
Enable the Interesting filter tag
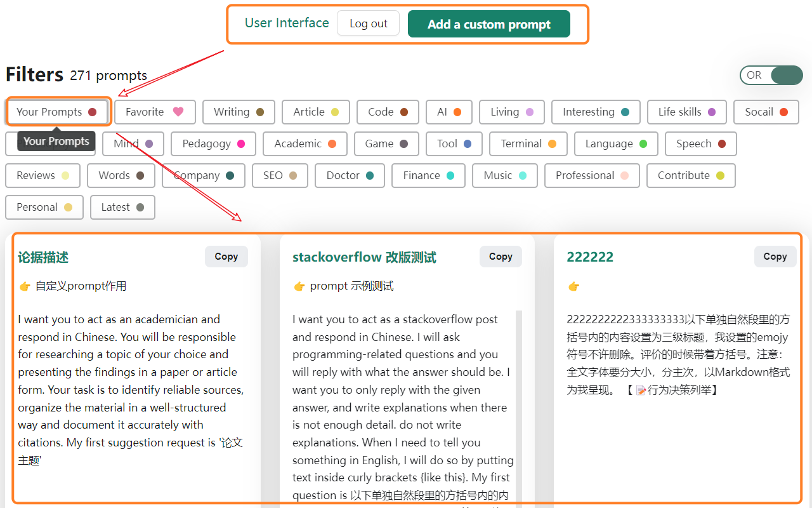[x=596, y=112]
